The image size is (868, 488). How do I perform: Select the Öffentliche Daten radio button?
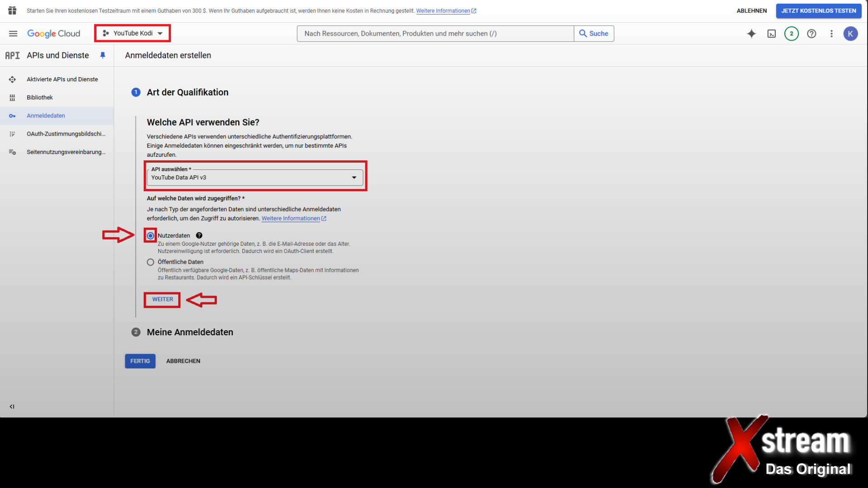pyautogui.click(x=151, y=262)
